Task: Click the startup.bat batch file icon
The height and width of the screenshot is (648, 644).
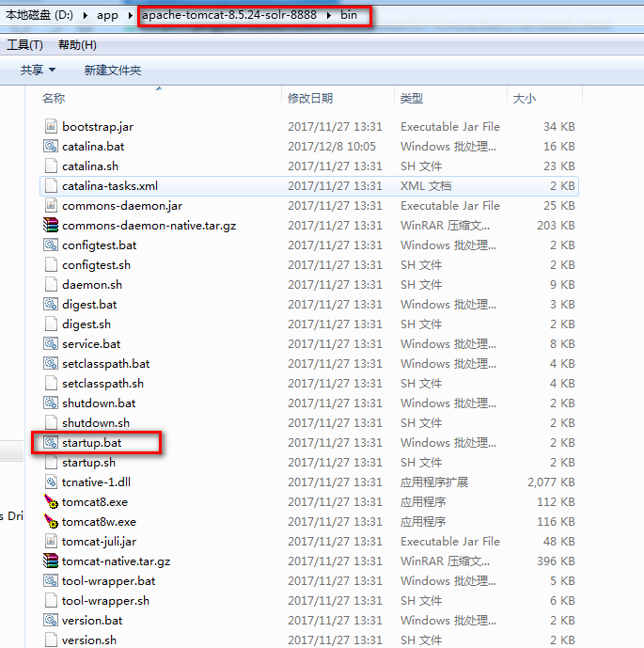Action: (x=51, y=442)
